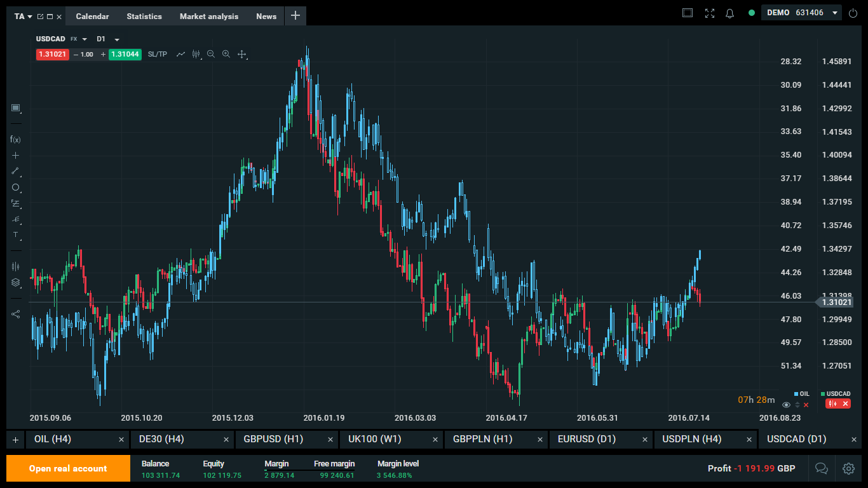Click the zoom-out magnifier icon
Viewport: 868px width, 488px height.
coord(211,55)
